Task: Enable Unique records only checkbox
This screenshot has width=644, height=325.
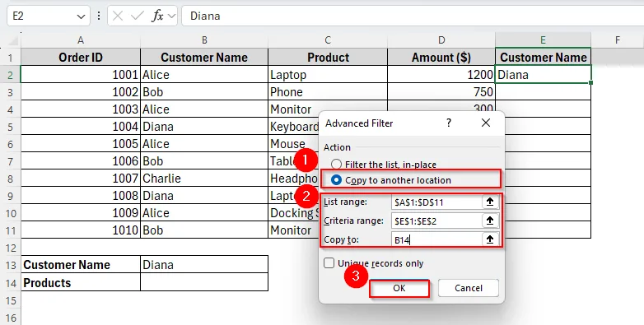Action: 329,263
